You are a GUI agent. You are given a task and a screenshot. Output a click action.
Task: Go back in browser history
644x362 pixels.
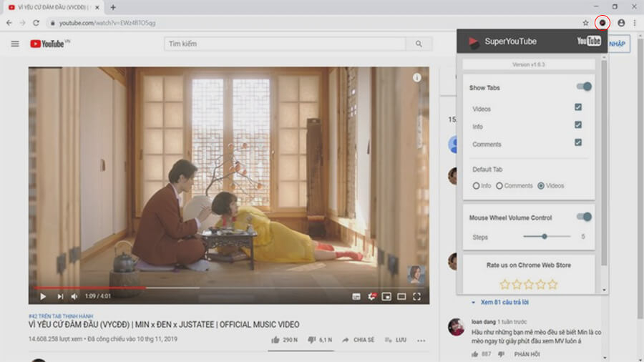(x=9, y=23)
